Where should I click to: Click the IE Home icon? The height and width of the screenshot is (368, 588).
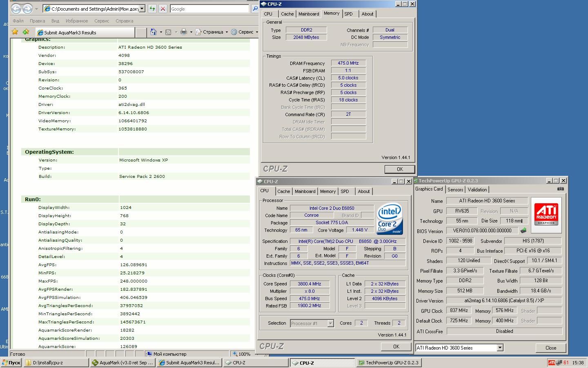[153, 32]
